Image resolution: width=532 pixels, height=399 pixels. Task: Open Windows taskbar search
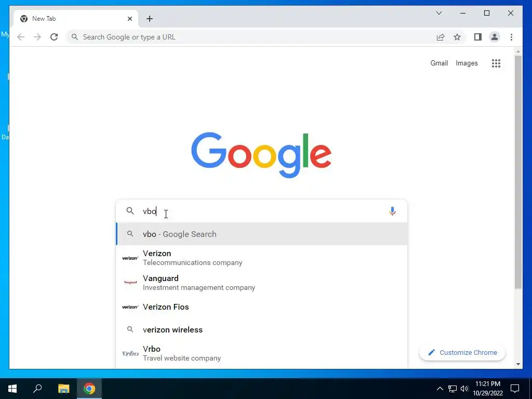[37, 388]
